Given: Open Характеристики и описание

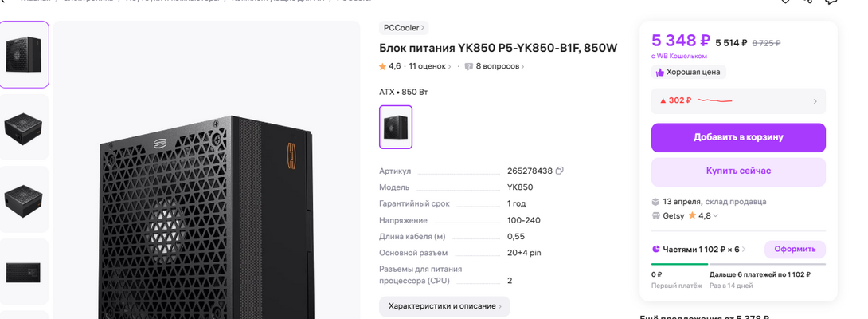Looking at the screenshot, I should [444, 306].
